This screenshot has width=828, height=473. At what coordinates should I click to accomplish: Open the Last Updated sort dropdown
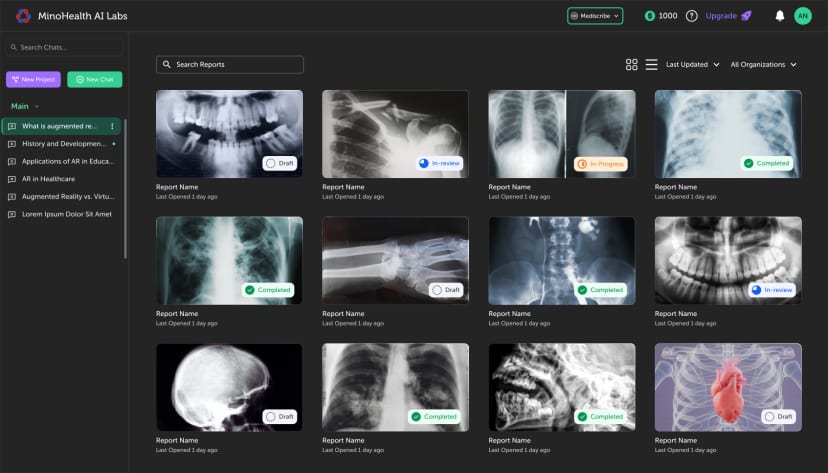click(692, 64)
